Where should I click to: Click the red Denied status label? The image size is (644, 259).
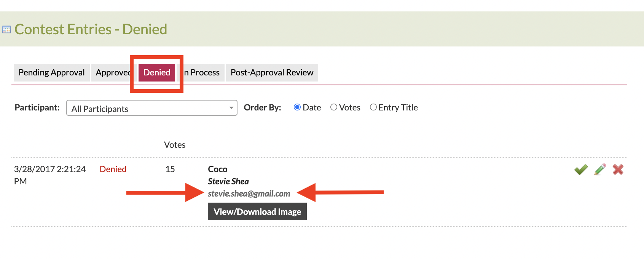click(x=113, y=169)
